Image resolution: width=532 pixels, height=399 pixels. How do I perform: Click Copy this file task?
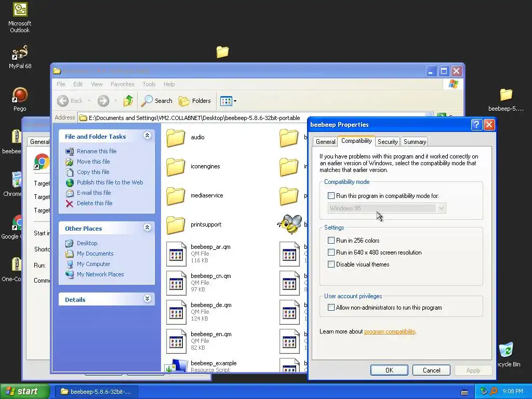[93, 172]
